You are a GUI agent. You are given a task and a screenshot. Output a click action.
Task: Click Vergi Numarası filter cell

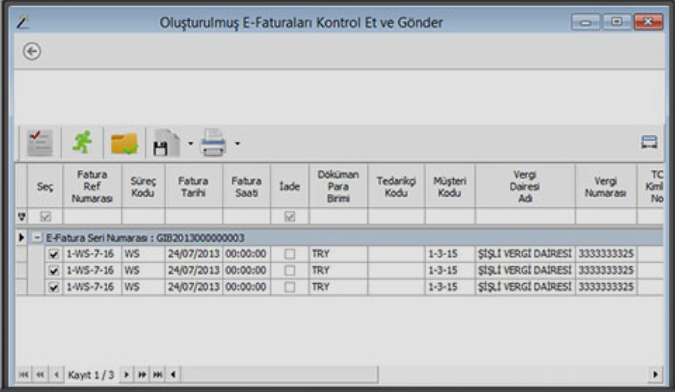tap(606, 216)
